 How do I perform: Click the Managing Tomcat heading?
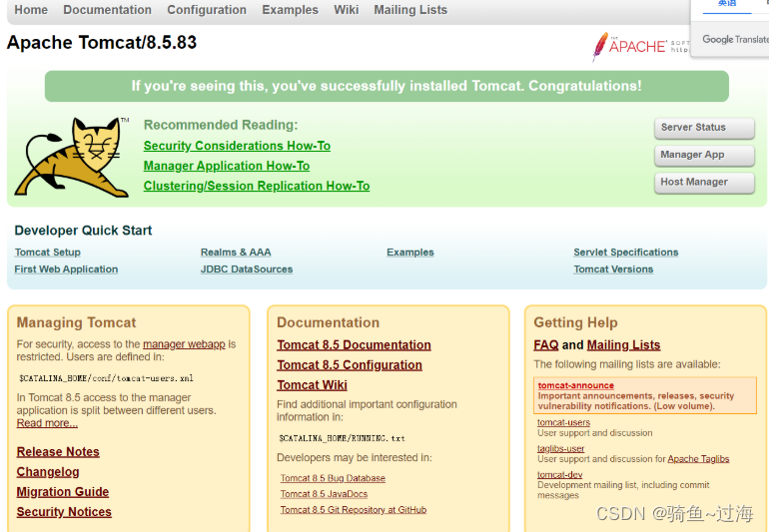(76, 322)
